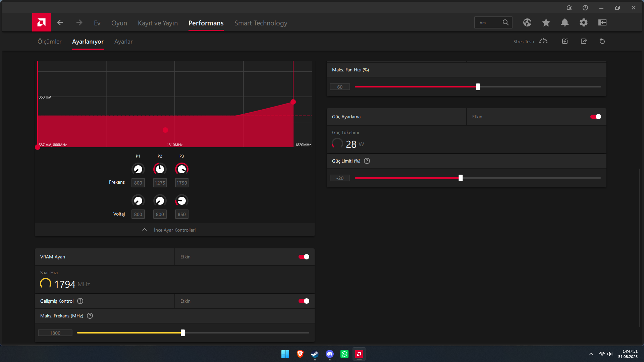Click the Güç Limiti slider handle
Viewport: 644px width, 362px height.
(x=461, y=178)
